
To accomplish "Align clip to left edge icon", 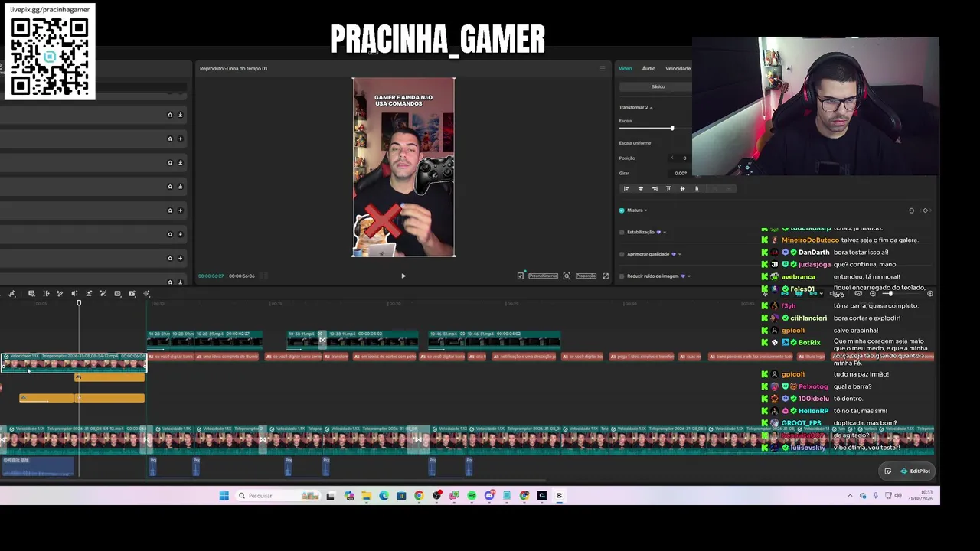I will 626,188.
